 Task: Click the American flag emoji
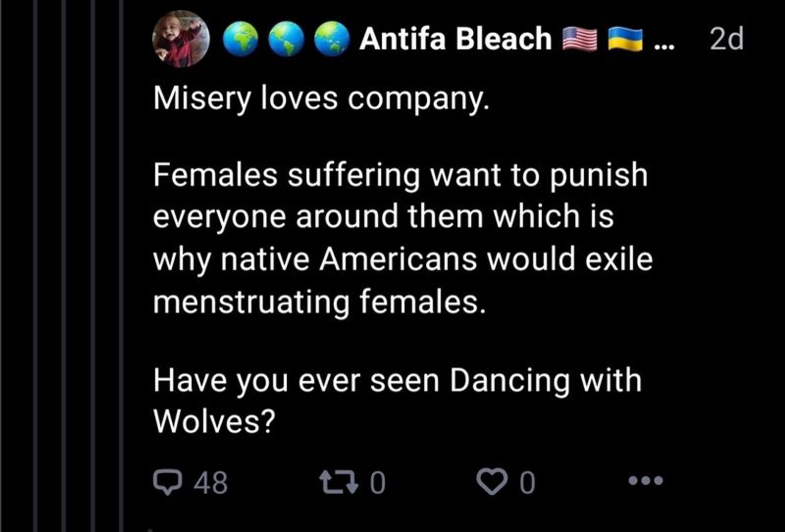[580, 39]
